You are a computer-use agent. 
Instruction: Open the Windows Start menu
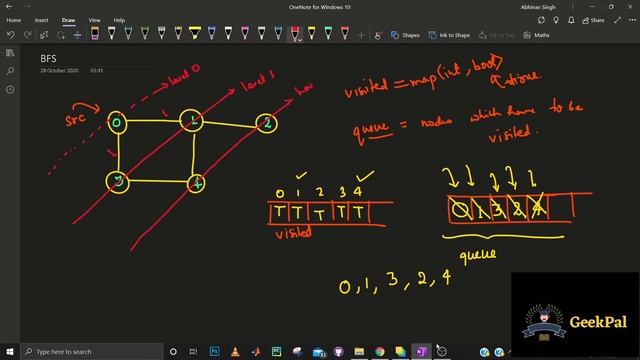(10, 351)
